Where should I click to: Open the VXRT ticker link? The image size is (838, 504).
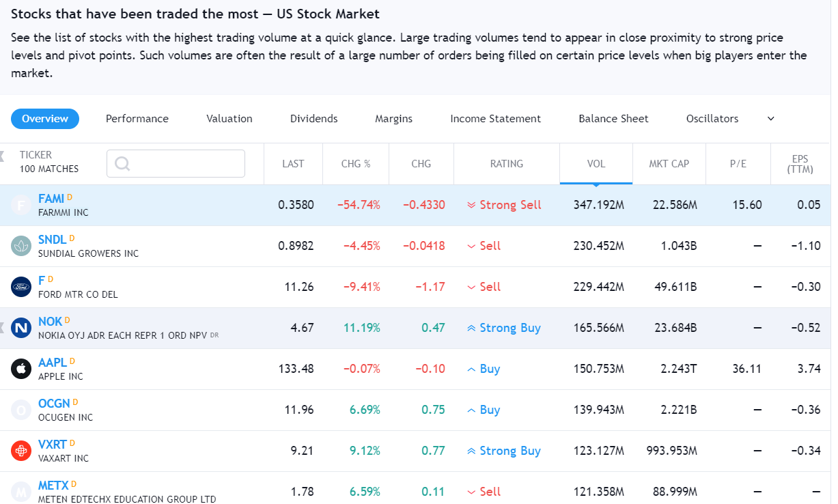pos(52,445)
